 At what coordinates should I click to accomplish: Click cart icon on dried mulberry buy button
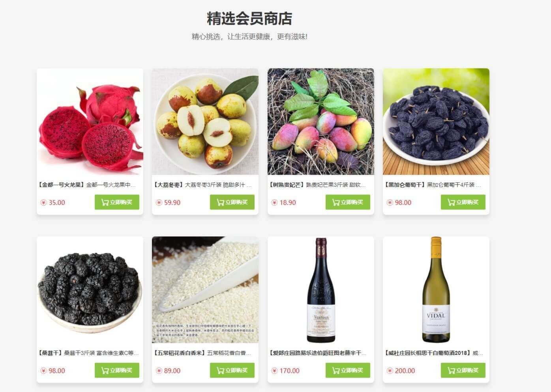click(x=105, y=371)
